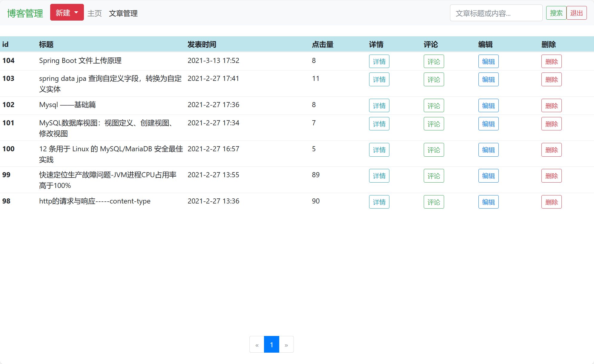View 详情 for http的请求与响应 article

[379, 202]
